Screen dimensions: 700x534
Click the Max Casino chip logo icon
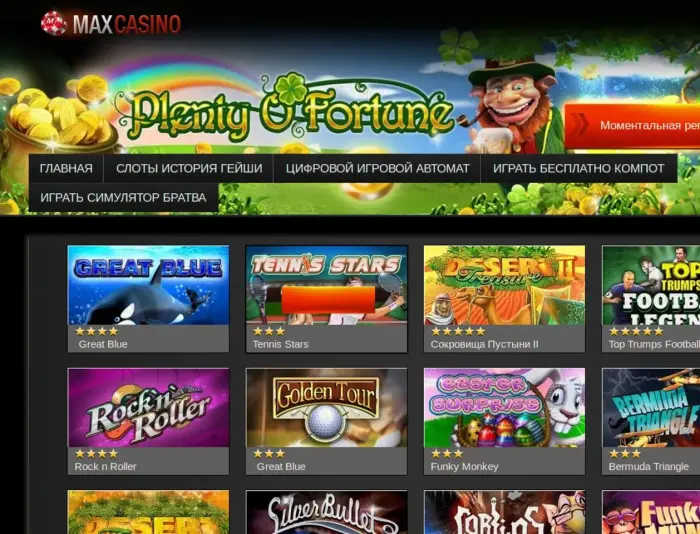(x=54, y=23)
